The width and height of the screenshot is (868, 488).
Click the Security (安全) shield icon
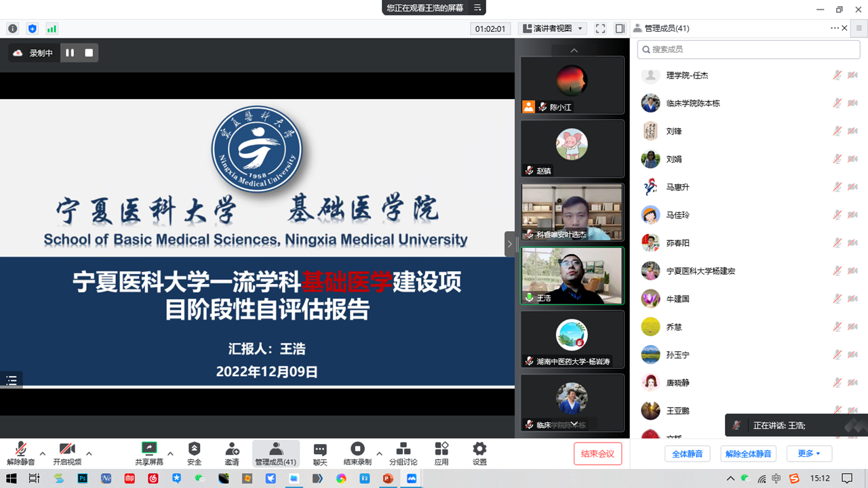194,449
